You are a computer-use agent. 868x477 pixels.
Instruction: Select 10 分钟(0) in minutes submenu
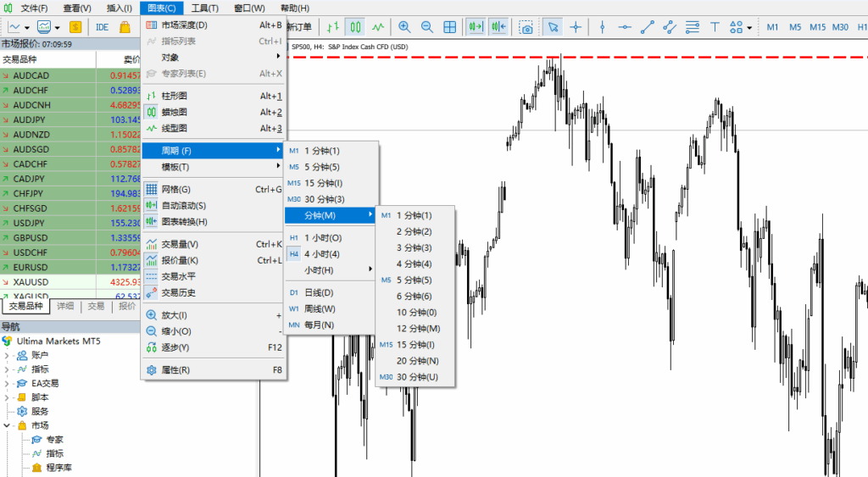(415, 312)
